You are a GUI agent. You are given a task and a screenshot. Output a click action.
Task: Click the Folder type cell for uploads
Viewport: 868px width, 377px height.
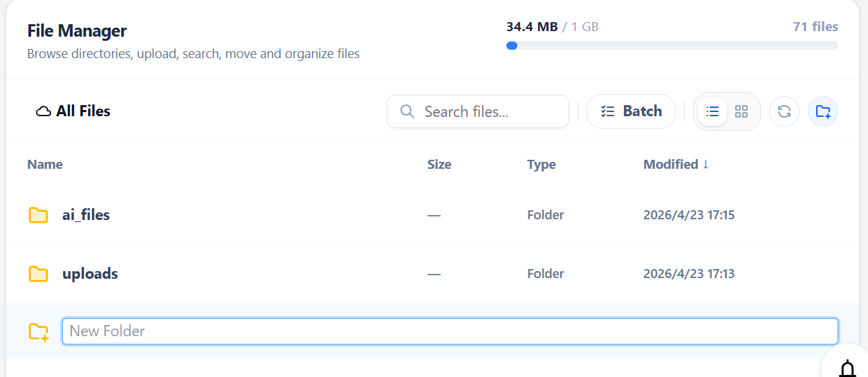tap(546, 274)
